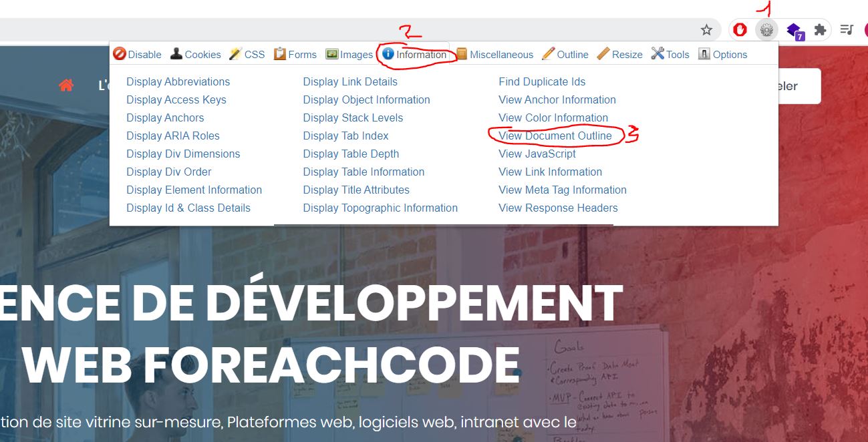Choose Display Link Details
Screen dimensions: 868x442
pyautogui.click(x=350, y=81)
